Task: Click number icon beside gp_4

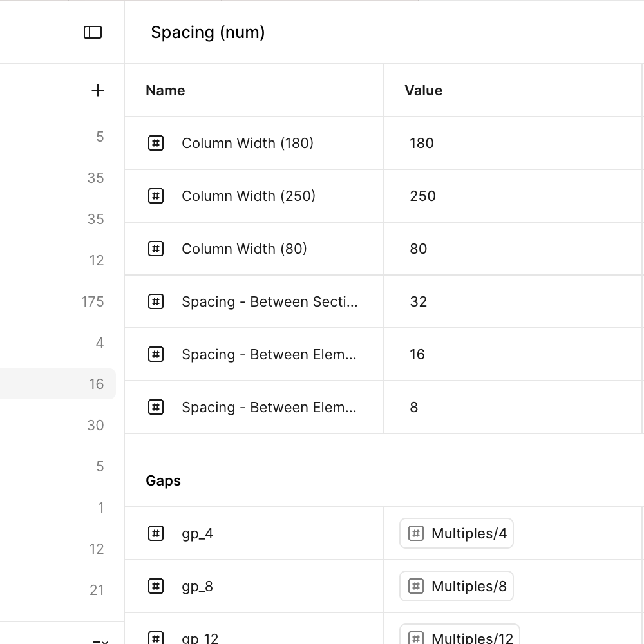Action: tap(156, 533)
